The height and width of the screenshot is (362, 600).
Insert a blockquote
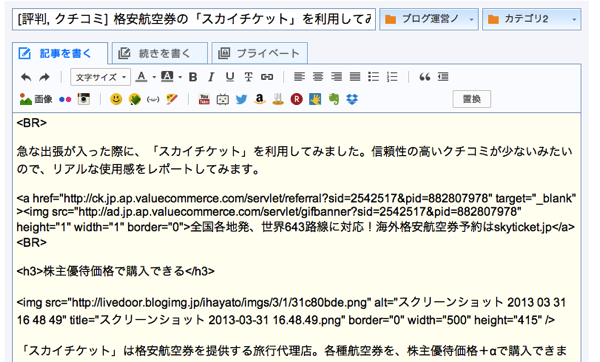424,77
